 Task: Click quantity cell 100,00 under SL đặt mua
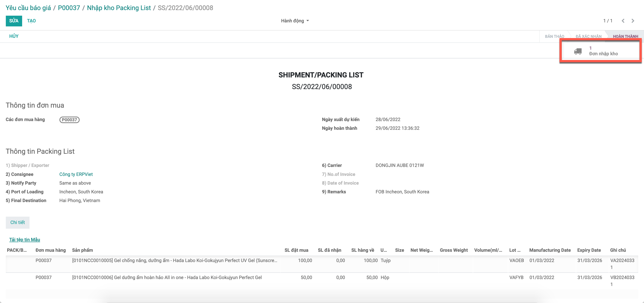(x=305, y=260)
